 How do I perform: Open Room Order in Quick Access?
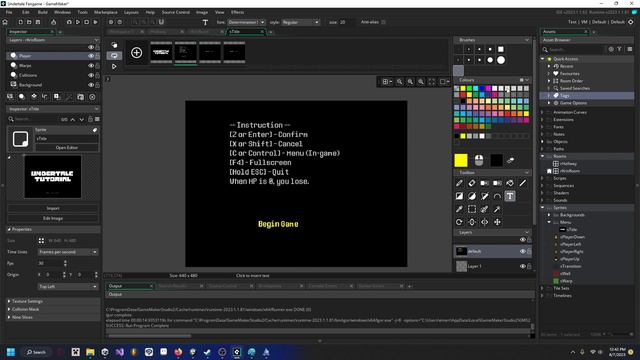(571, 81)
